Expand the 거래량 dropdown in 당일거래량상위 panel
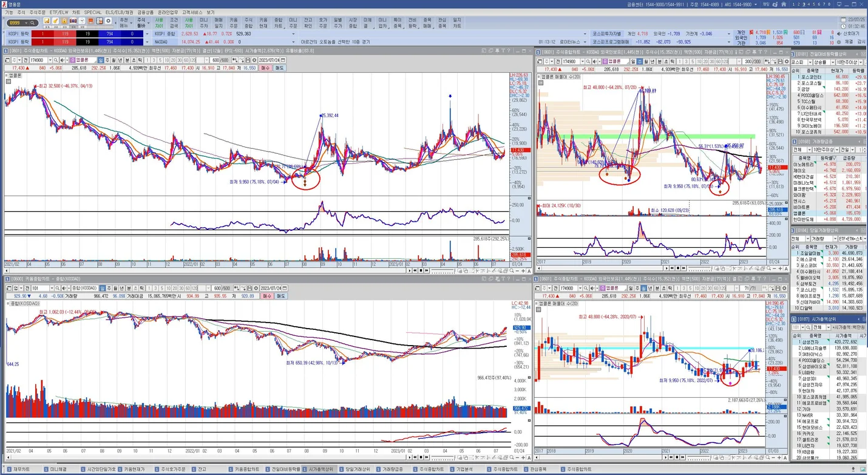This screenshot has width=868, height=475. pyautogui.click(x=835, y=239)
